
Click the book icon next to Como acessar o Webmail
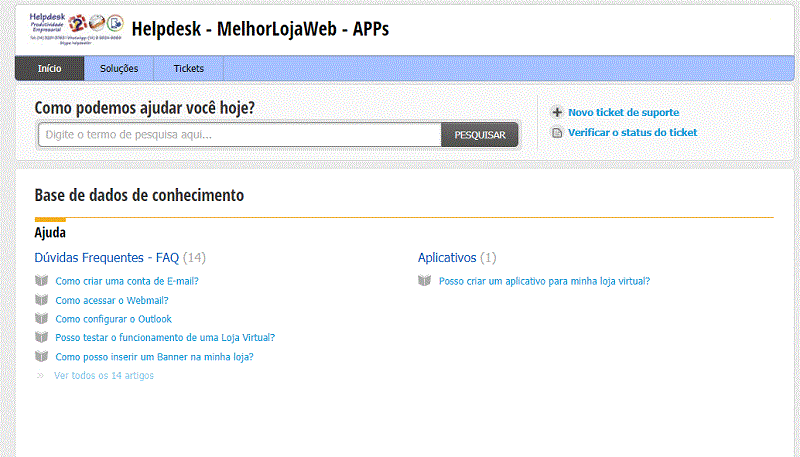(41, 300)
